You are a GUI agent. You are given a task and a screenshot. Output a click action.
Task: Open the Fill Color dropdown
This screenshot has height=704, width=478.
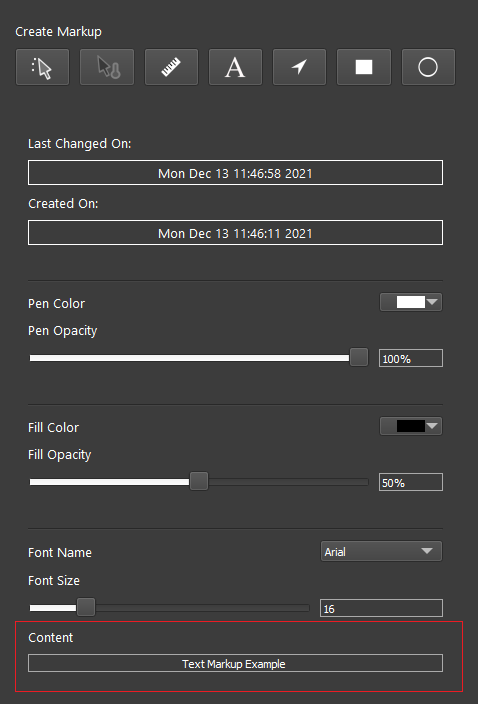pos(411,426)
